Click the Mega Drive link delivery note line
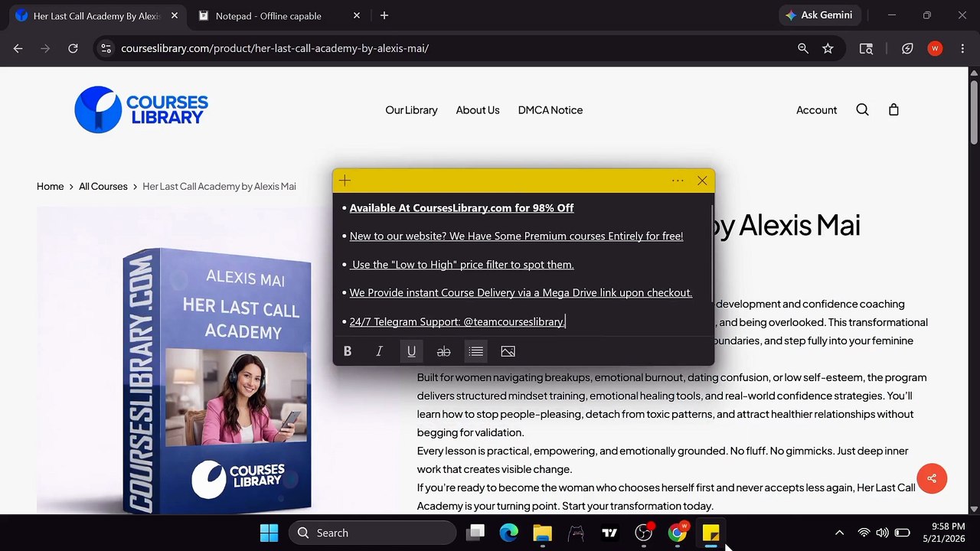Image resolution: width=980 pixels, height=551 pixels. click(x=521, y=293)
